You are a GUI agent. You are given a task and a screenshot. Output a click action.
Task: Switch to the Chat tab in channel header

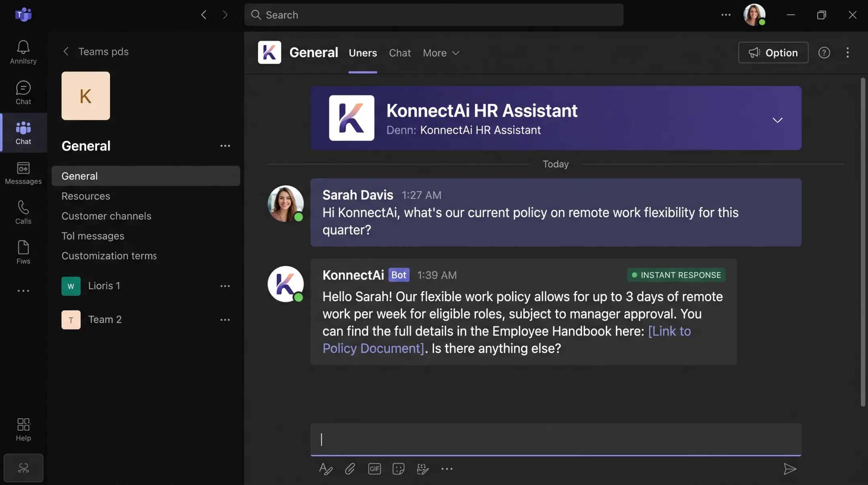click(399, 53)
